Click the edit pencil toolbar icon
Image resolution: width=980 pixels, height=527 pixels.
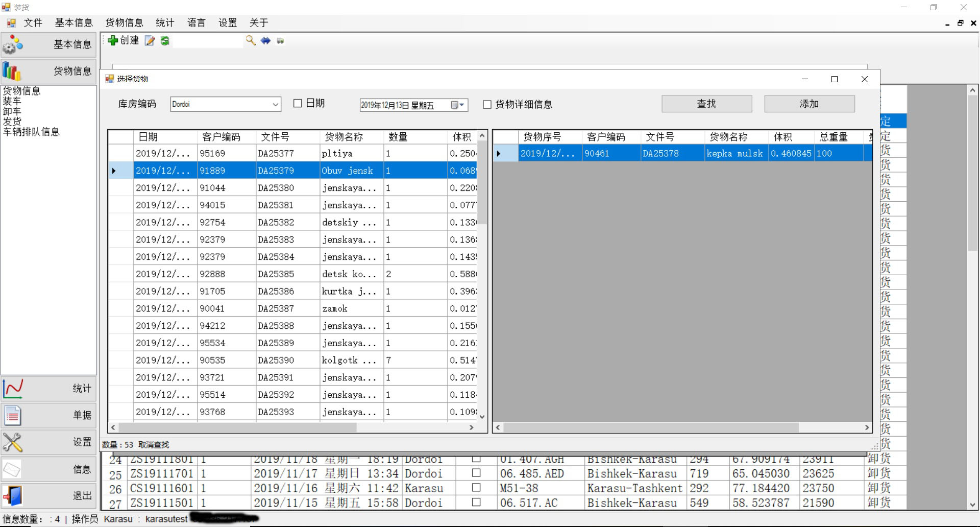pos(150,41)
